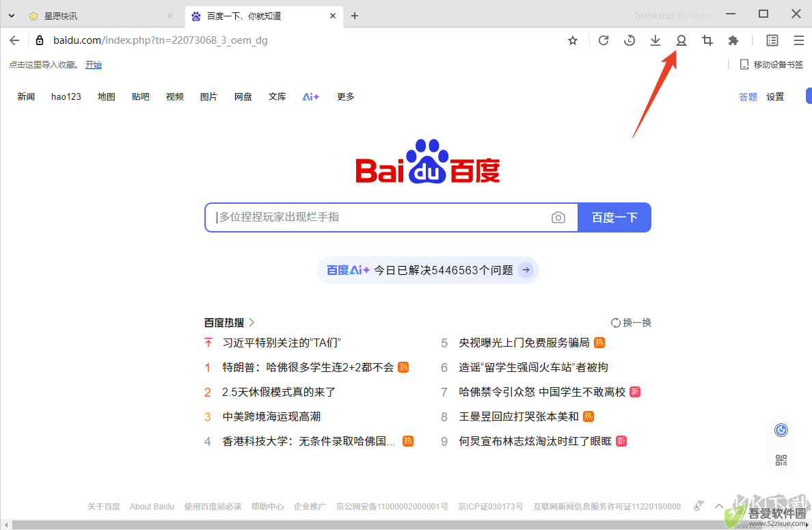Image resolution: width=812 pixels, height=530 pixels.
Task: Open 使用百度前必读 footer link
Action: [x=213, y=506]
